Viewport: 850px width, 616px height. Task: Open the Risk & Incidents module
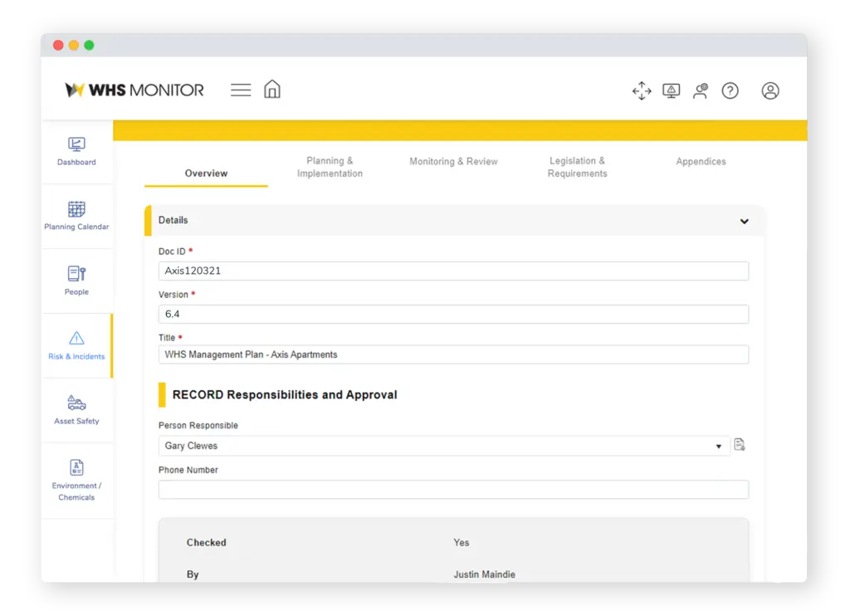click(x=76, y=344)
